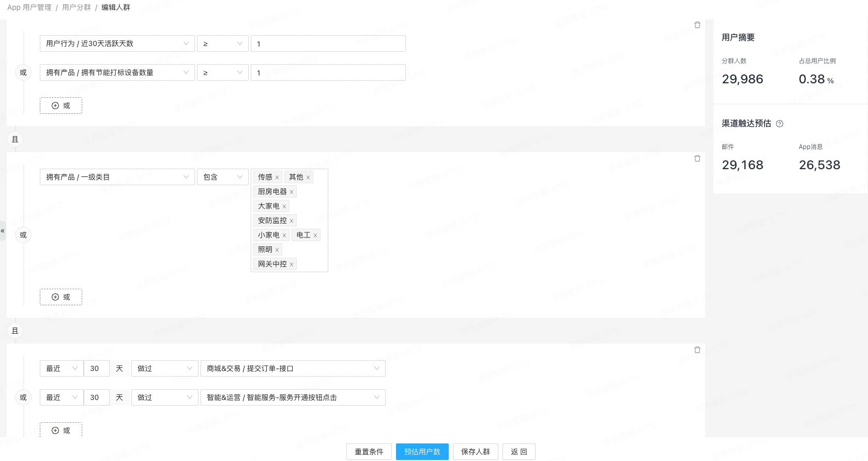Toggle the 或 connector in the first group
Image resolution: width=868 pixels, height=461 pixels.
23,72
